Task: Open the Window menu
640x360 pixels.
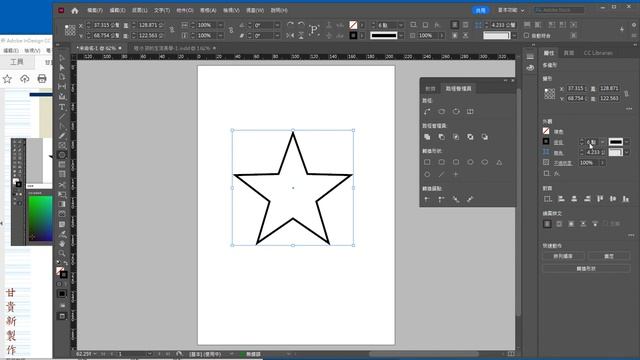Action: point(255,10)
